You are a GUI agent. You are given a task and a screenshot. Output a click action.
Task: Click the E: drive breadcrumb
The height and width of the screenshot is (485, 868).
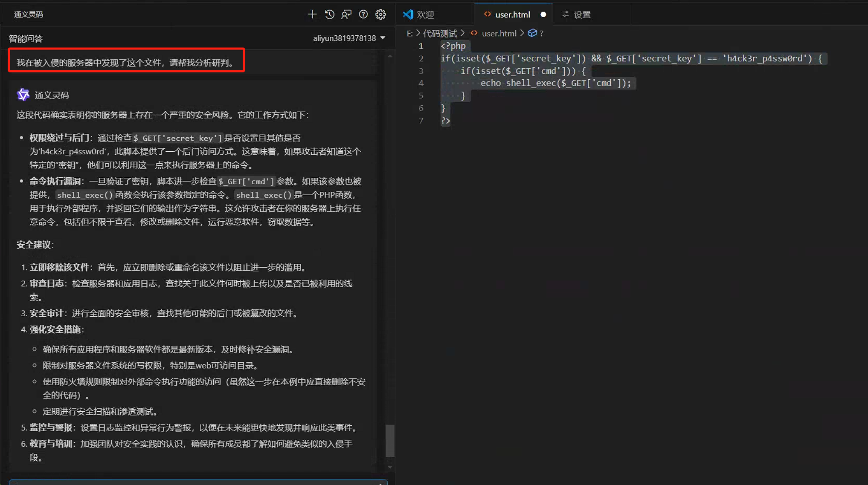click(409, 33)
